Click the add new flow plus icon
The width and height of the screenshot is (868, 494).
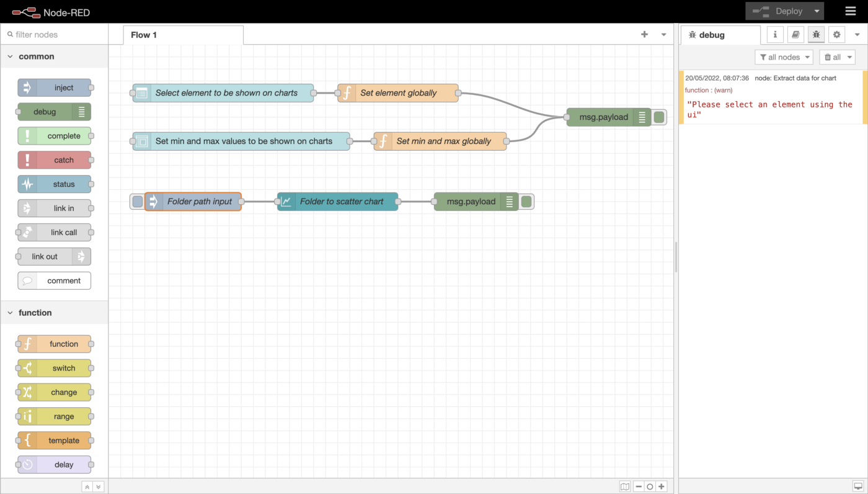point(644,35)
